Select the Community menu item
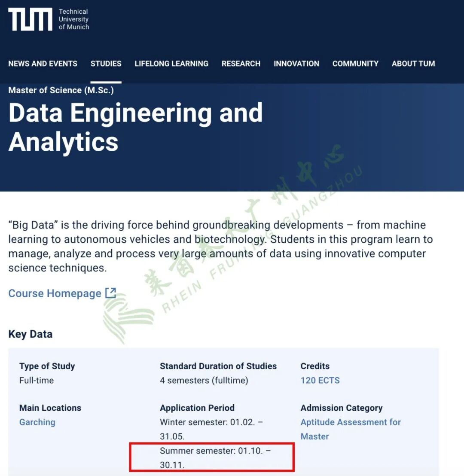Screen dimensions: 464x476 pyautogui.click(x=356, y=64)
